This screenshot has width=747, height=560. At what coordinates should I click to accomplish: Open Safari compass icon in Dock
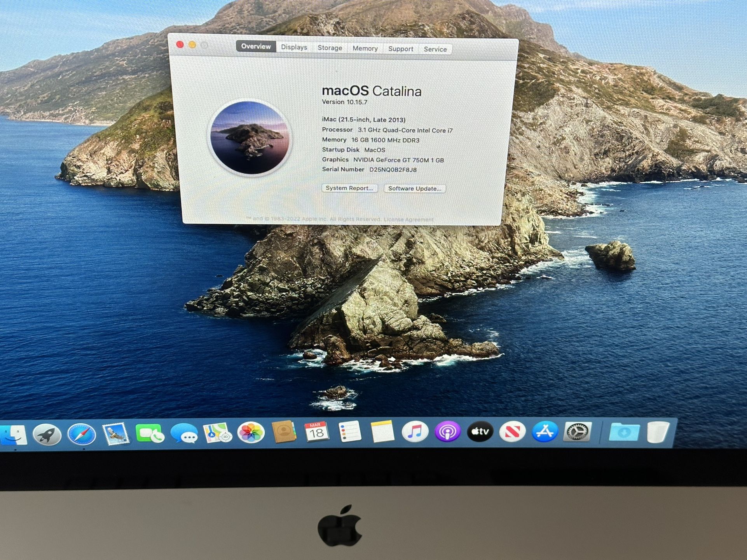click(81, 434)
